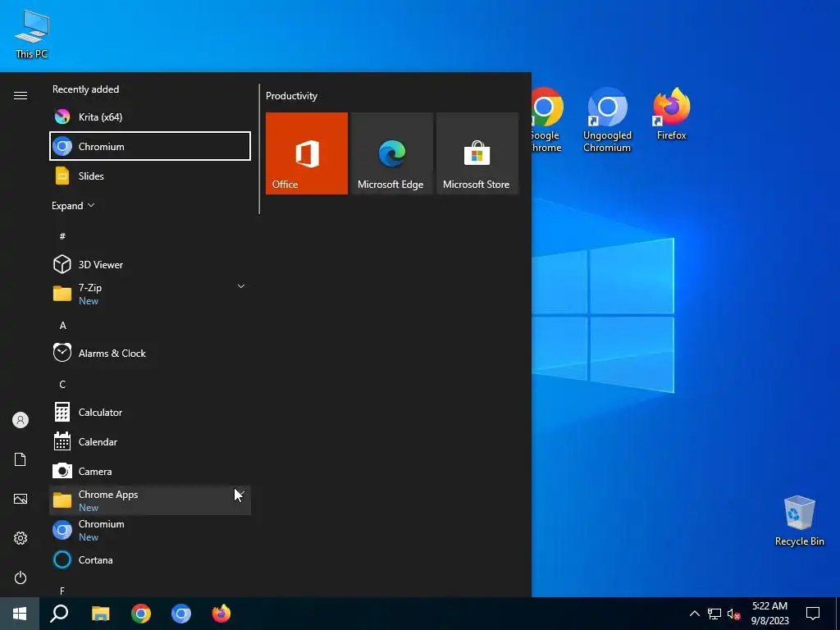Show hidden system tray icons
The height and width of the screenshot is (630, 840).
click(x=694, y=614)
